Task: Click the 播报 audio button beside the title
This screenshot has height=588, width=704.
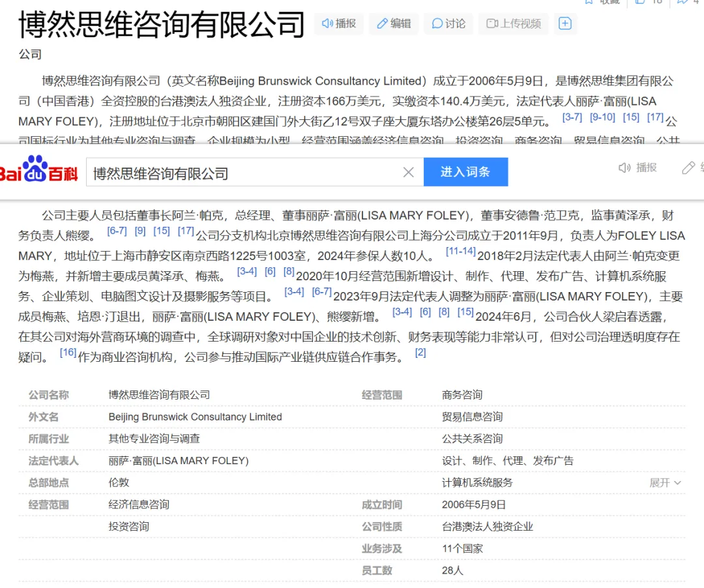Action: click(x=339, y=23)
